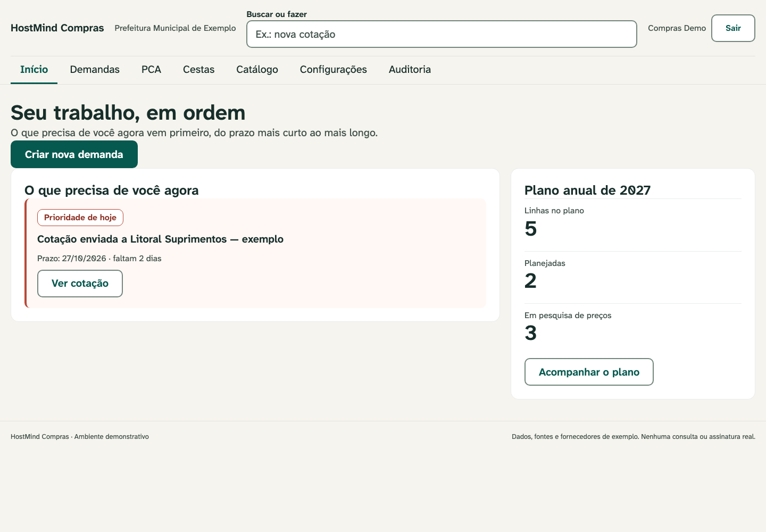Open the Configurações tab
The width and height of the screenshot is (766, 532).
click(334, 70)
